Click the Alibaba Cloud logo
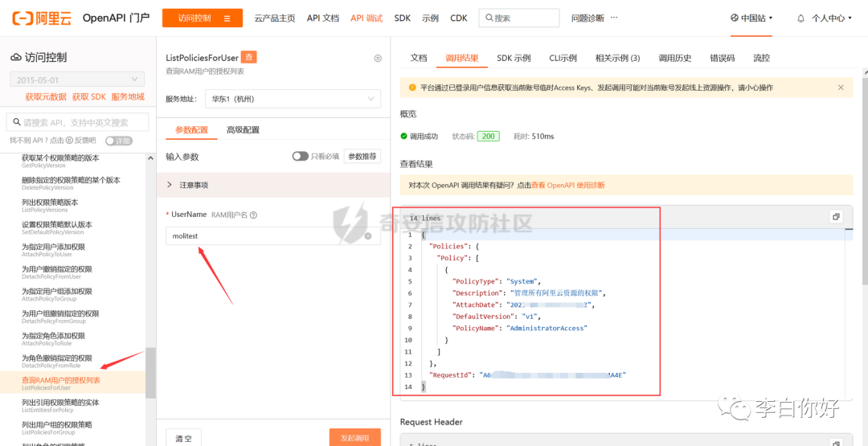The width and height of the screenshot is (868, 446). pyautogui.click(x=42, y=18)
